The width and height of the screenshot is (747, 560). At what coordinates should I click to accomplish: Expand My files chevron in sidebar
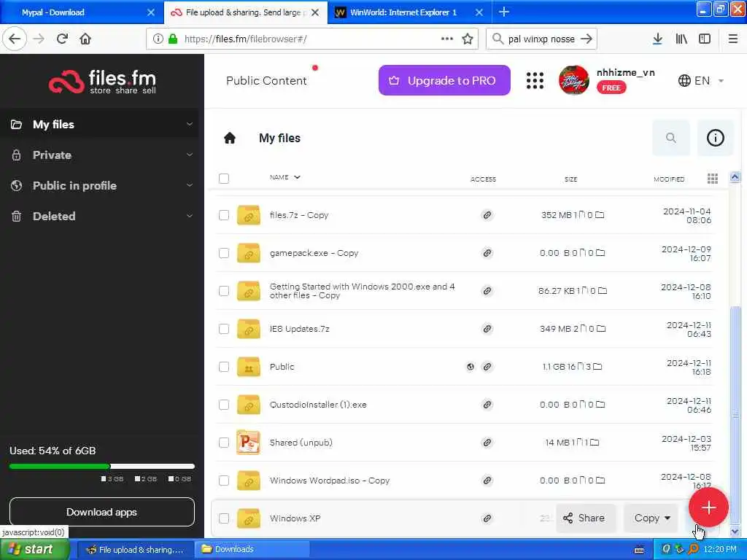pos(189,124)
